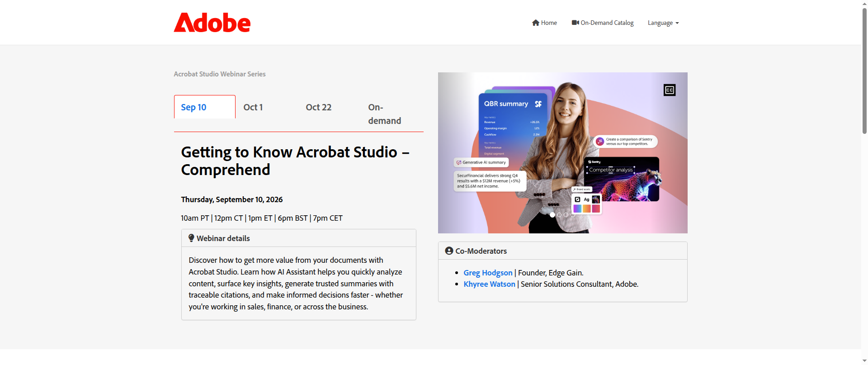This screenshot has width=868, height=365.
Task: Go to the Home link
Action: point(544,23)
